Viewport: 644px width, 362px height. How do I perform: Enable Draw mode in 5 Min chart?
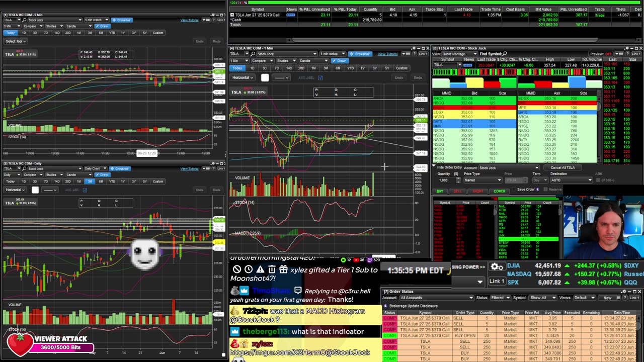tap(102, 26)
